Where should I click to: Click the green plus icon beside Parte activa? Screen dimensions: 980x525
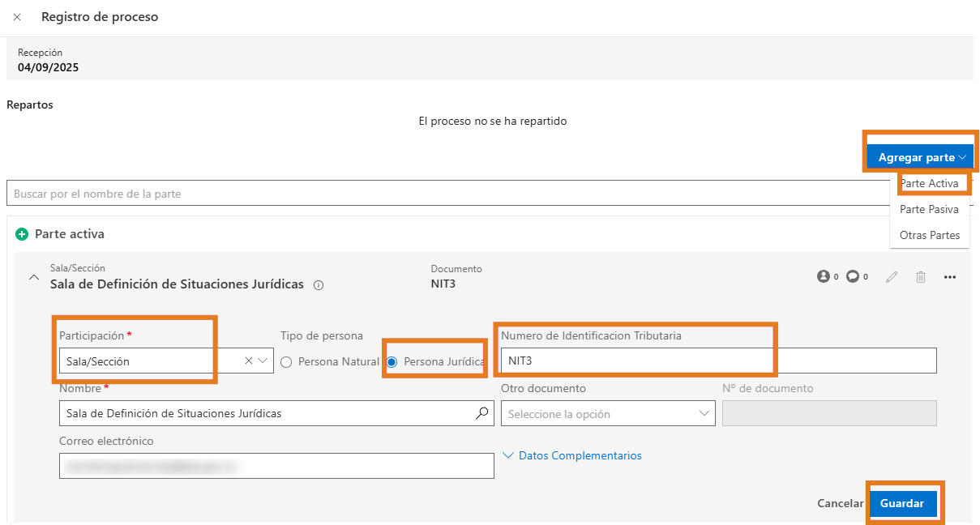(22, 234)
